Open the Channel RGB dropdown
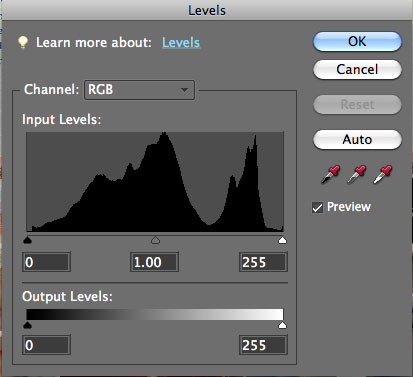This screenshot has height=377, width=413. click(x=139, y=90)
